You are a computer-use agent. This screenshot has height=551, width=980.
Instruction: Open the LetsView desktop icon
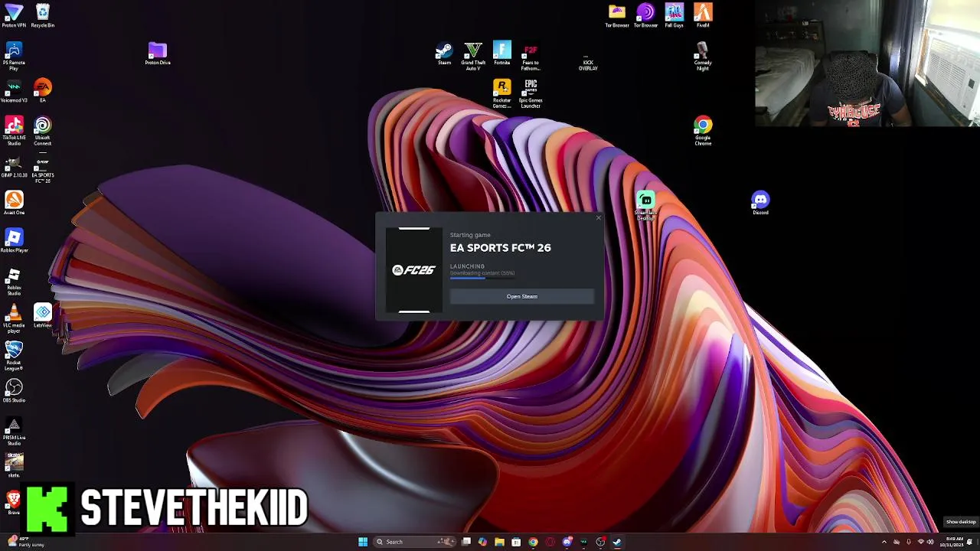coord(42,315)
